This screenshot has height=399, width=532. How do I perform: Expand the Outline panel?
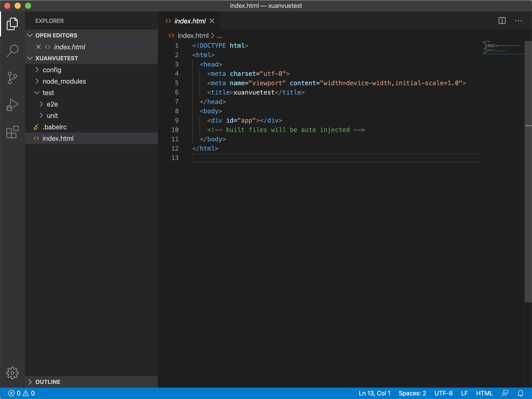[x=48, y=382]
